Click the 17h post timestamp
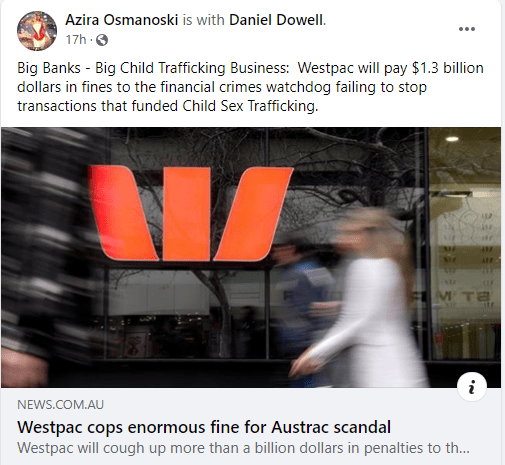Image resolution: width=505 pixels, height=465 pixels. 76,40
